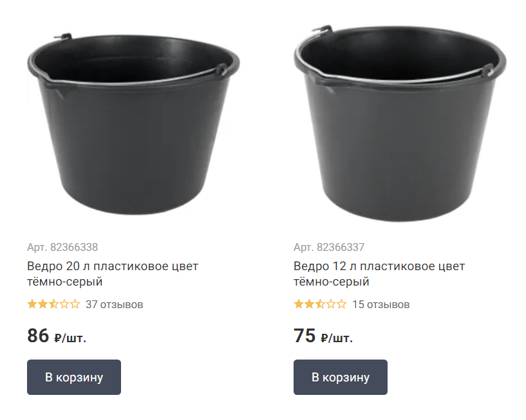Viewport: 526px width, 420px height.
Task: Add the 20 л bucket to cart
Action: (73, 377)
